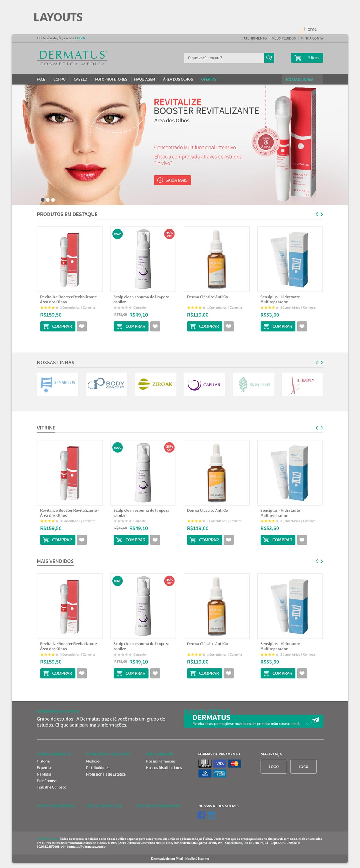360x868 pixels.
Task: Click the Mastercard payment icon
Action: (234, 764)
